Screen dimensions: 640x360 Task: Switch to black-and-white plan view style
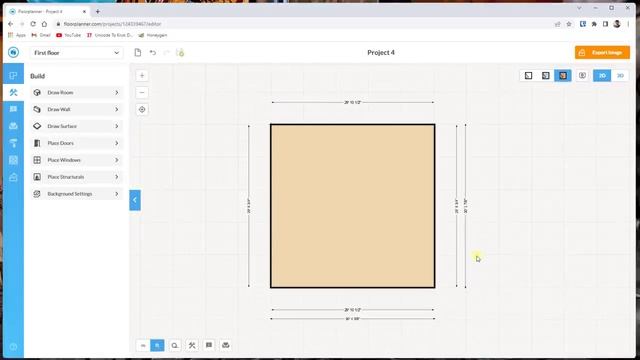[546, 76]
